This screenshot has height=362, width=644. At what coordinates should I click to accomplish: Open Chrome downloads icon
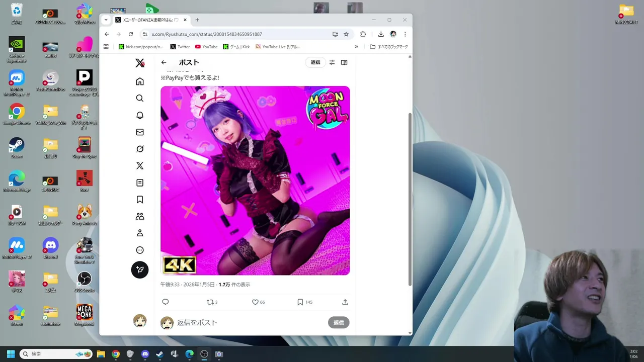click(x=381, y=34)
